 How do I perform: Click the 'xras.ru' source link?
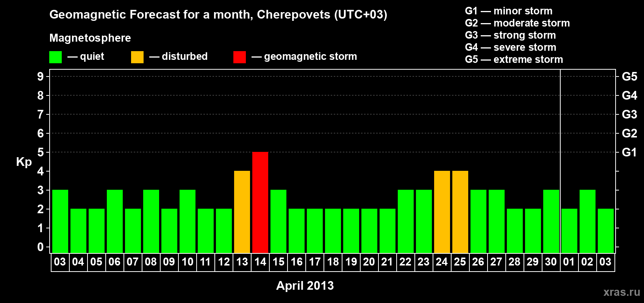coord(622,292)
